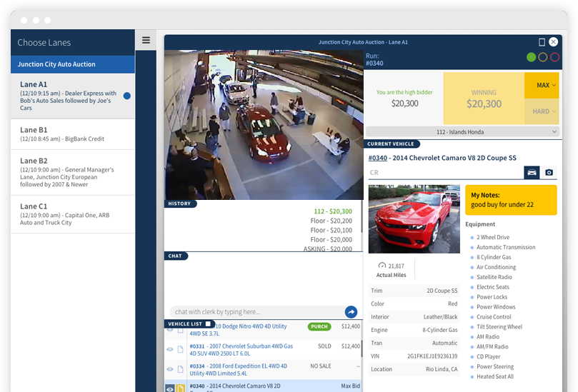Toggle watch eye for #0340 Camaro

[169, 389]
